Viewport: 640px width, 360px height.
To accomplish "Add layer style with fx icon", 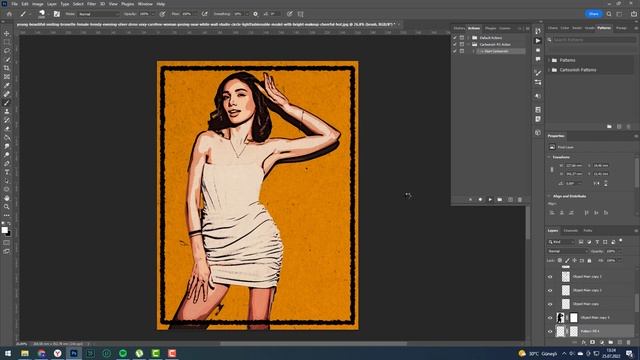I will coord(584,342).
